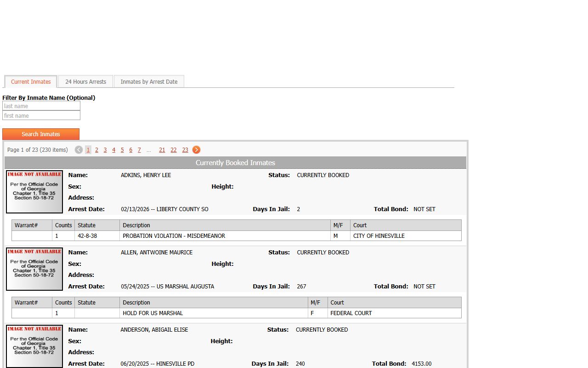
Task: Select page 7 in pager
Action: click(x=139, y=150)
